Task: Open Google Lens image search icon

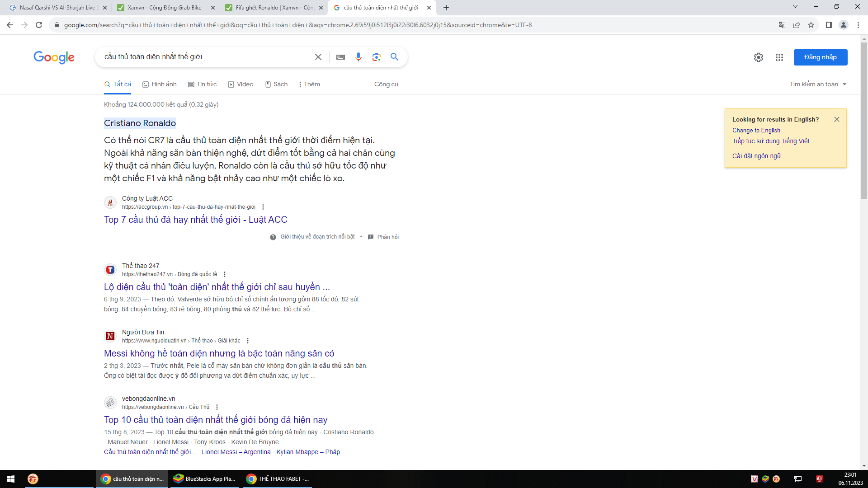Action: click(x=376, y=57)
